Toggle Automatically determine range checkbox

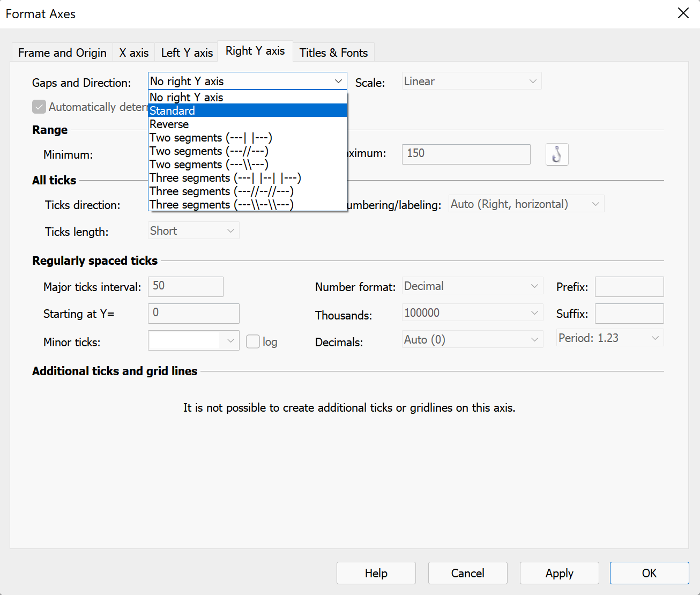pos(39,107)
